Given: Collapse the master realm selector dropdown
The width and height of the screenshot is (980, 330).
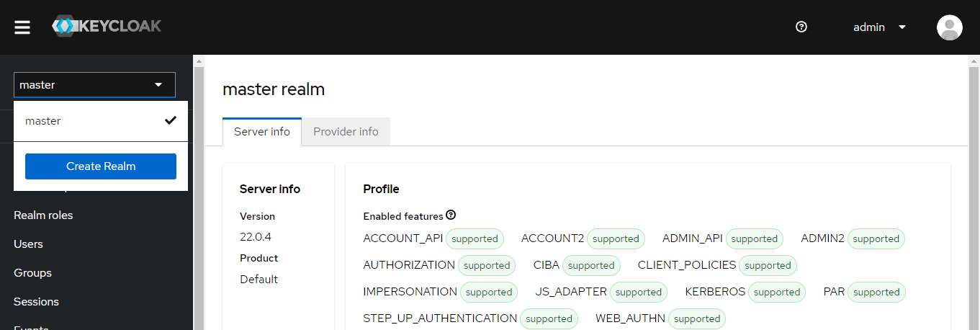Looking at the screenshot, I should 94,85.
